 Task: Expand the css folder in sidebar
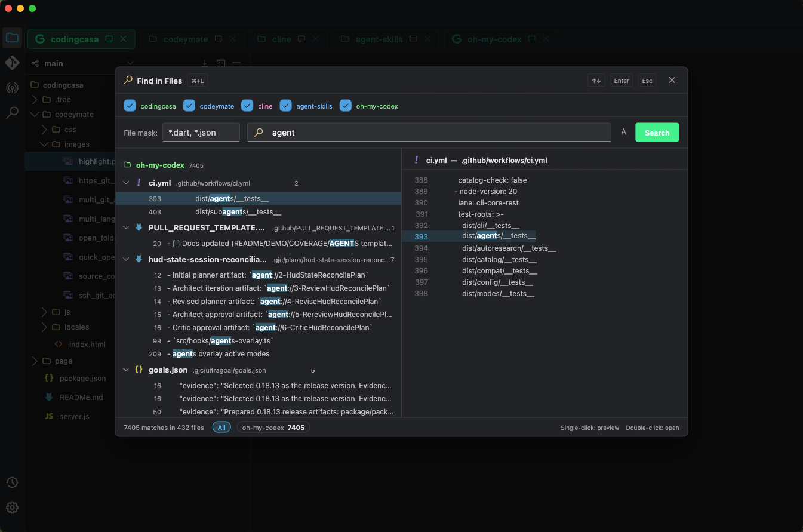[x=44, y=129]
